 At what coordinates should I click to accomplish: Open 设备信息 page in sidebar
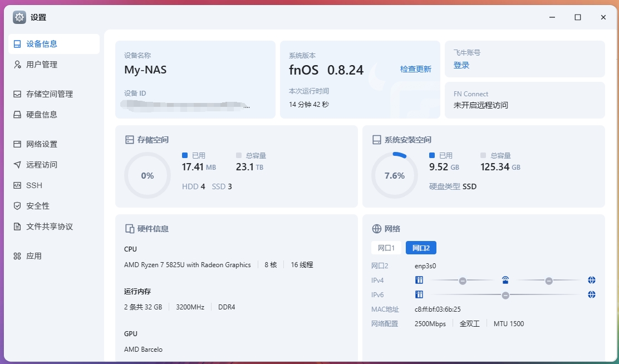tap(54, 44)
